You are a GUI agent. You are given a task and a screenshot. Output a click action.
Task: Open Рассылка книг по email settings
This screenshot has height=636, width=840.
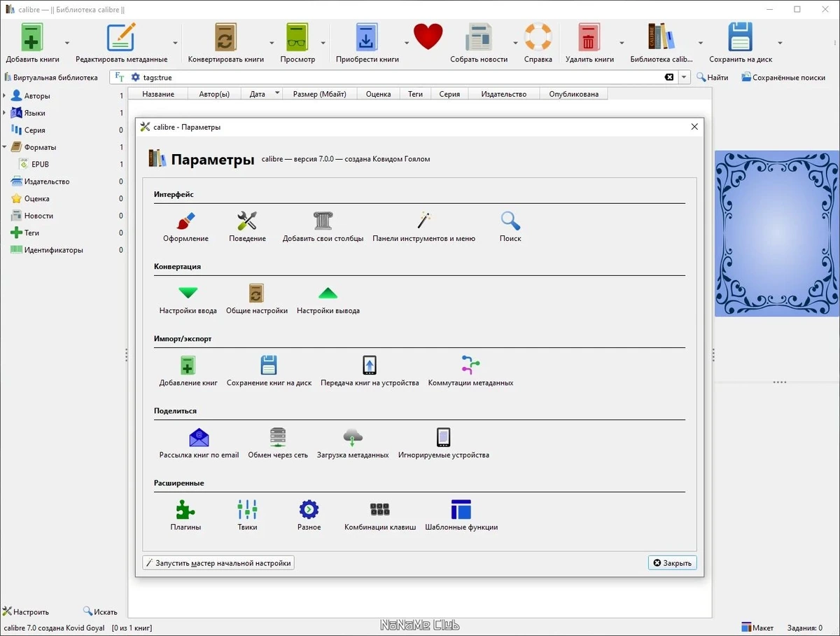point(199,443)
